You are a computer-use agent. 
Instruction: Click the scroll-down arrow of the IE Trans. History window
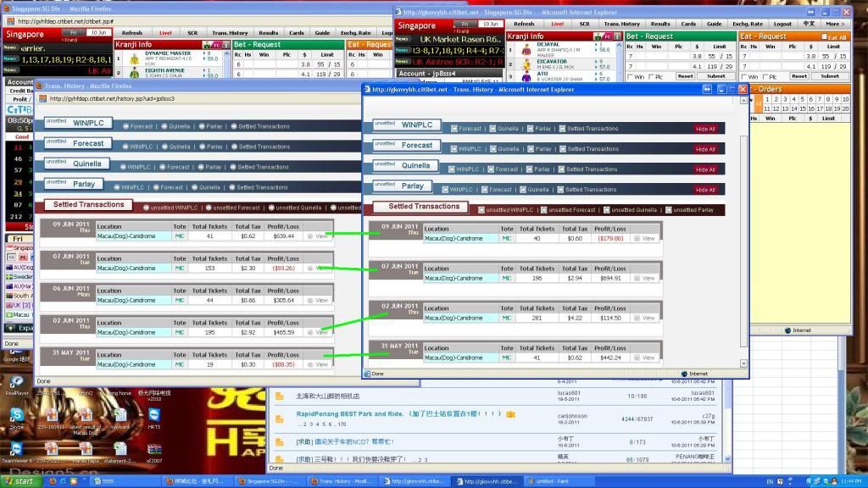pos(743,363)
